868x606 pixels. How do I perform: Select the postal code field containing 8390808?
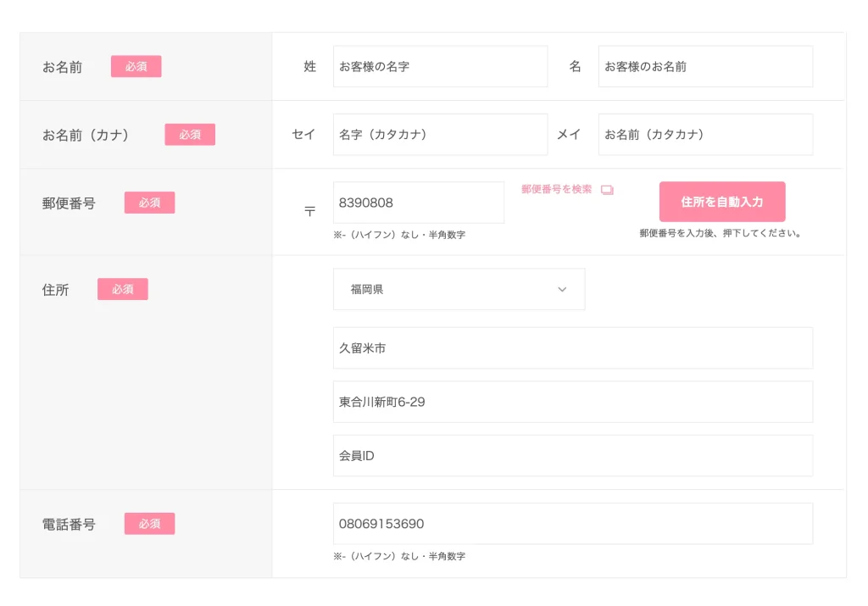(418, 203)
